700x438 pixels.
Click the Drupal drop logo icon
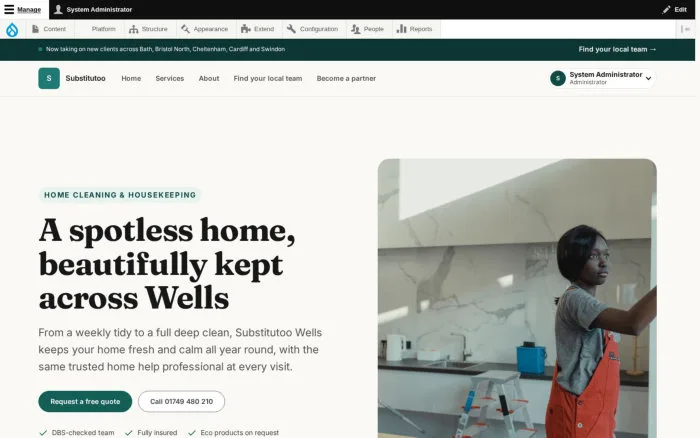tap(12, 29)
